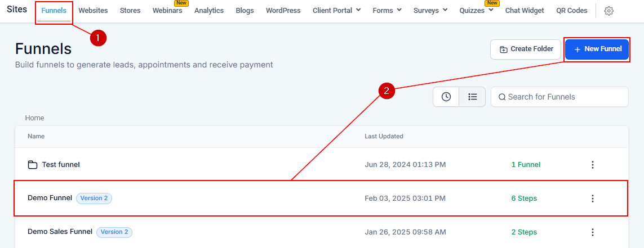644x248 pixels.
Task: Switch to the Websites tab
Action: [x=93, y=11]
